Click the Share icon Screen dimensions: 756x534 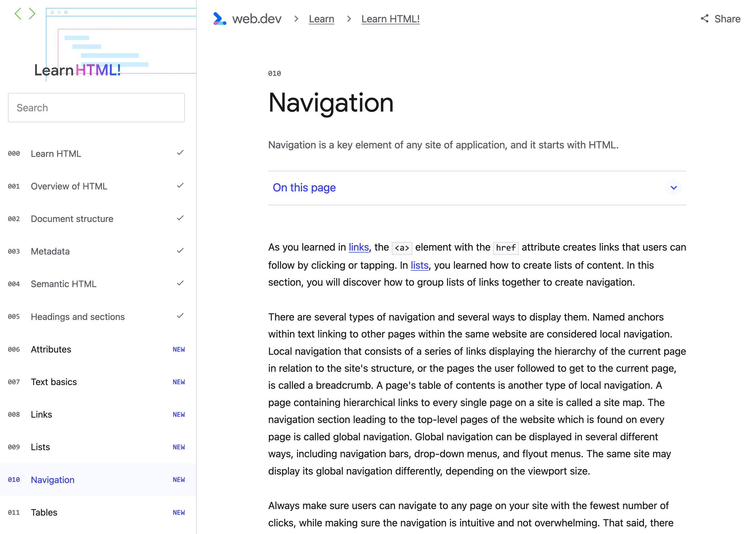tap(705, 18)
